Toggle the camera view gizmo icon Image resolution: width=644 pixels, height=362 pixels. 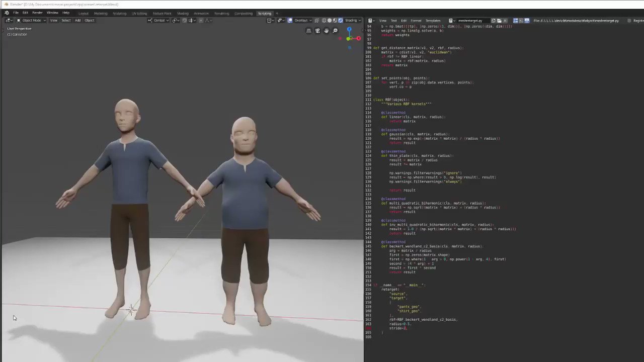(317, 31)
